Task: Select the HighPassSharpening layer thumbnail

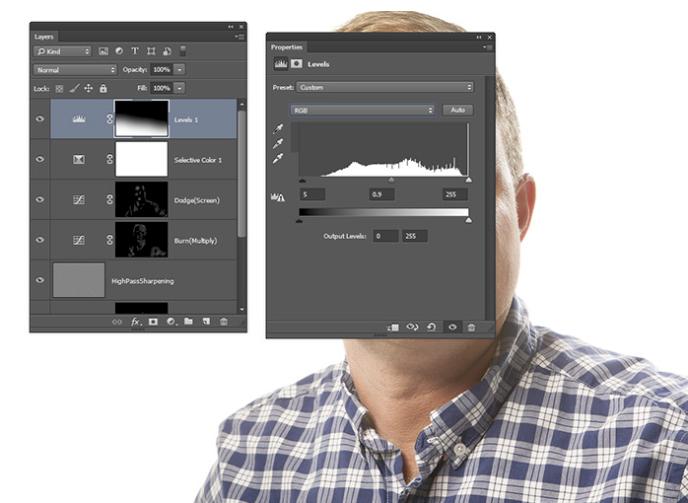Action: [79, 280]
